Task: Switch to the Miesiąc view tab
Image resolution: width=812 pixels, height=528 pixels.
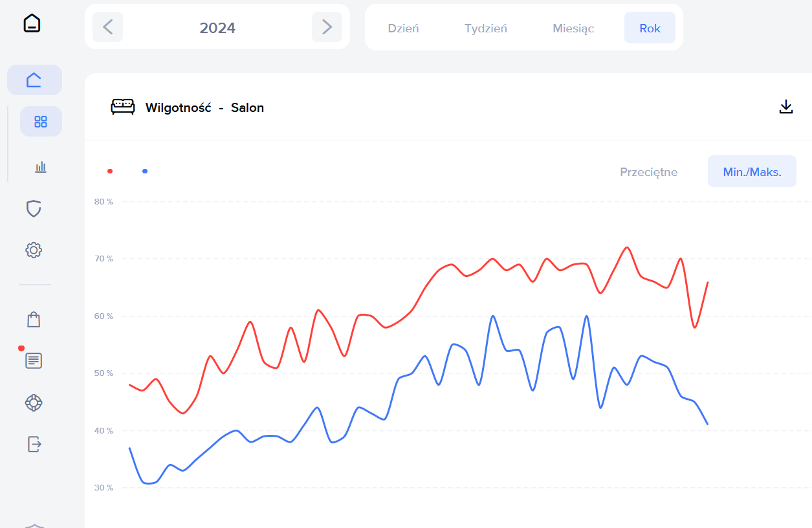Action: [573, 28]
